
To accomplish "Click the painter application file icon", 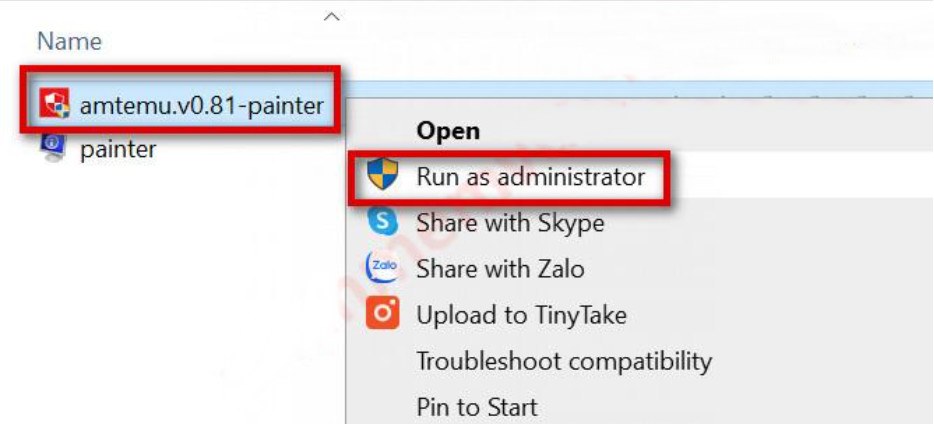I will click(x=53, y=148).
